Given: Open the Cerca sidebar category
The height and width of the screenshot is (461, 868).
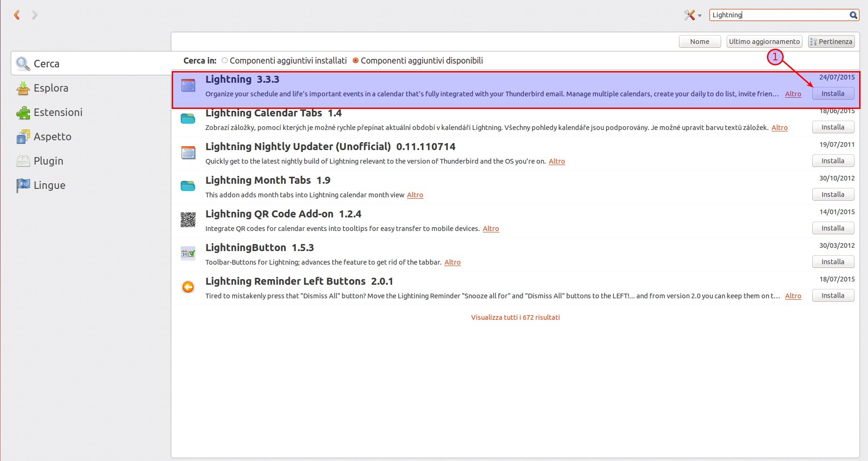Looking at the screenshot, I should click(x=91, y=64).
